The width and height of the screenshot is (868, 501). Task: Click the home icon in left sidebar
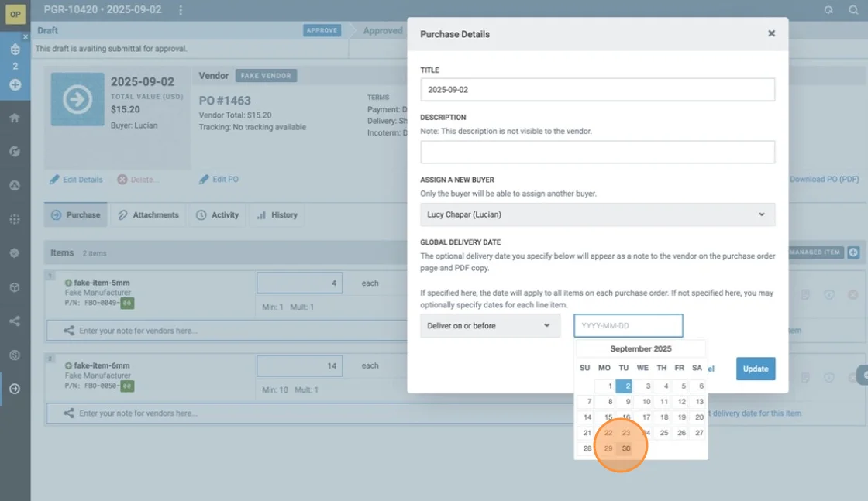pyautogui.click(x=15, y=118)
